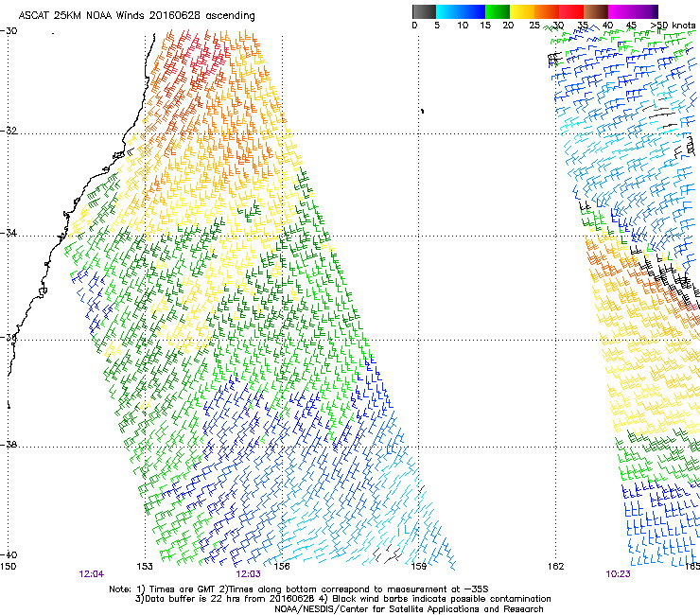Click the legend label '0'

(x=414, y=26)
